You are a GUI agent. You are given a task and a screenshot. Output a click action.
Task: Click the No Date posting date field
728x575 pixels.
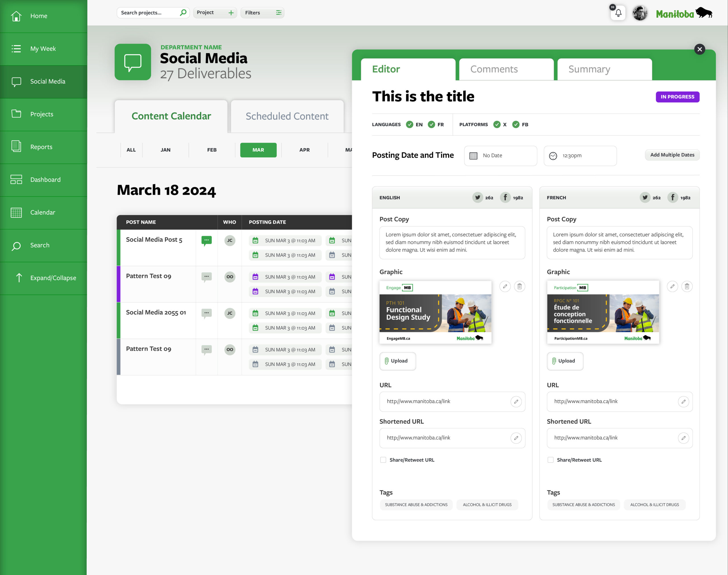500,156
